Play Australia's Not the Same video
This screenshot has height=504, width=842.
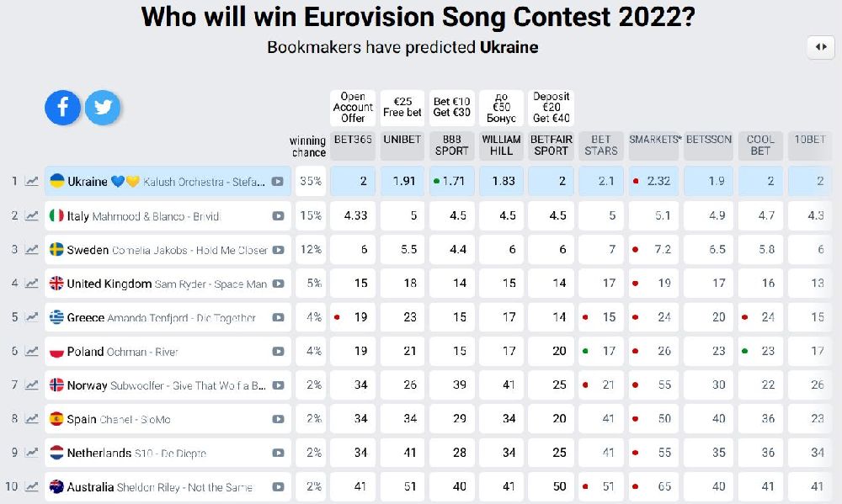278,487
